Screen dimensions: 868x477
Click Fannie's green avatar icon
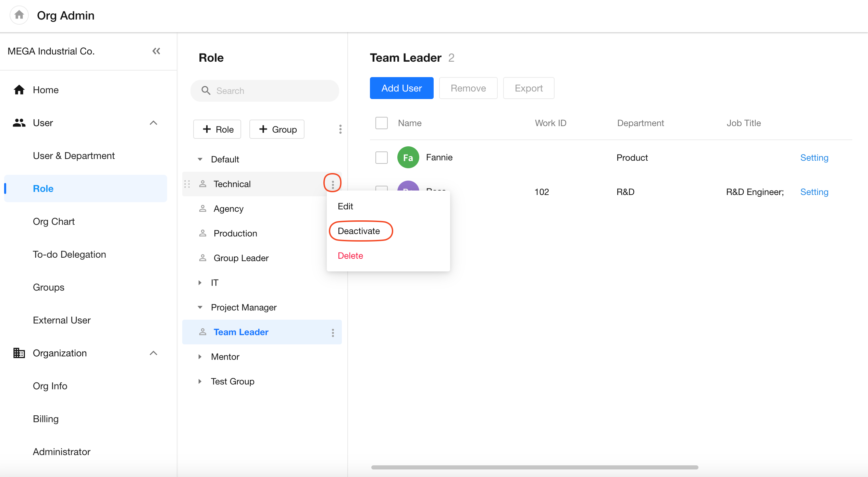[408, 158]
